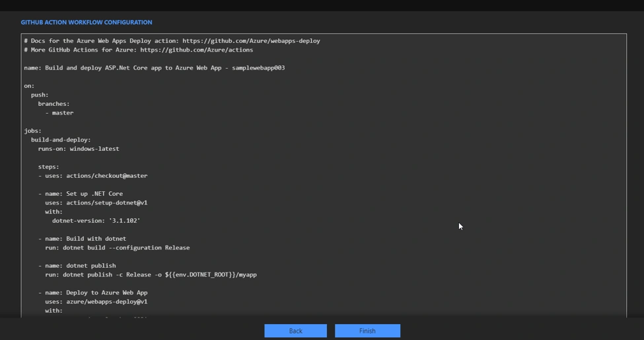Click the 'push:' line
Screen dimensions: 644x340
[x=40, y=95]
